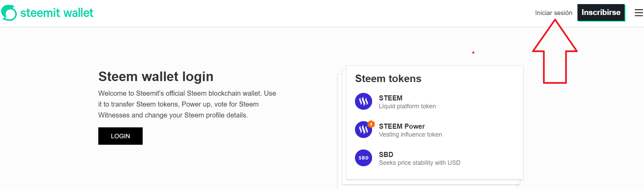The width and height of the screenshot is (644, 189).
Task: Click the STEEM token icon
Action: coord(363,101)
